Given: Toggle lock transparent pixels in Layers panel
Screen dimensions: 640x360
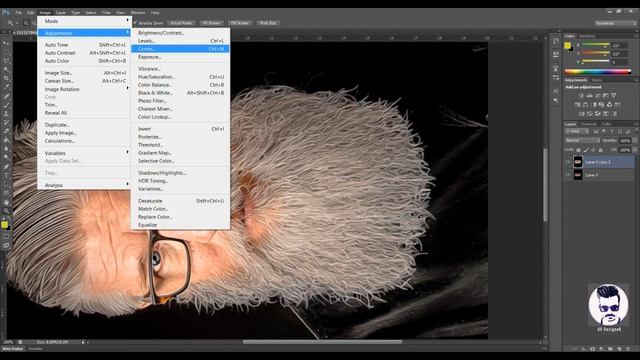Looking at the screenshot, I should point(578,150).
